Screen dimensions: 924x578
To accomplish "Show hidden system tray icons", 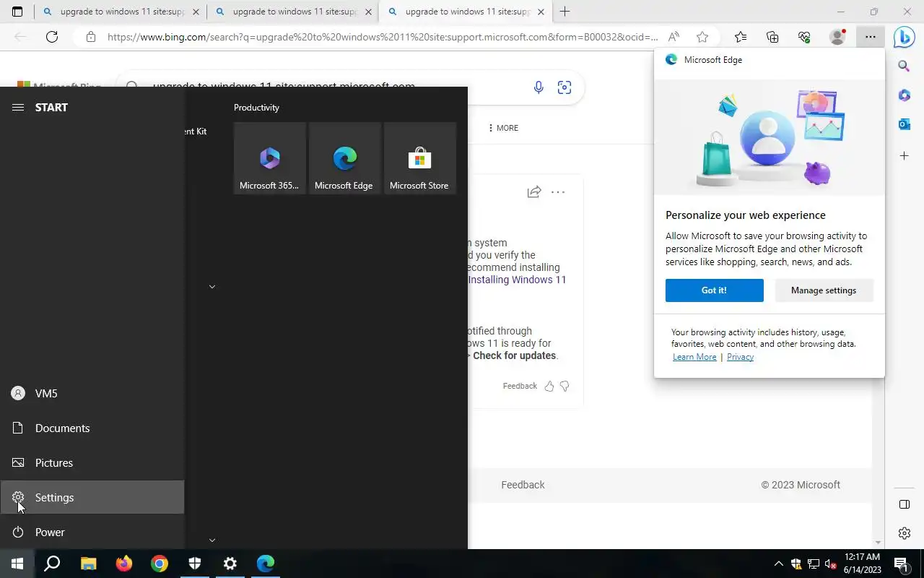I will click(778, 564).
